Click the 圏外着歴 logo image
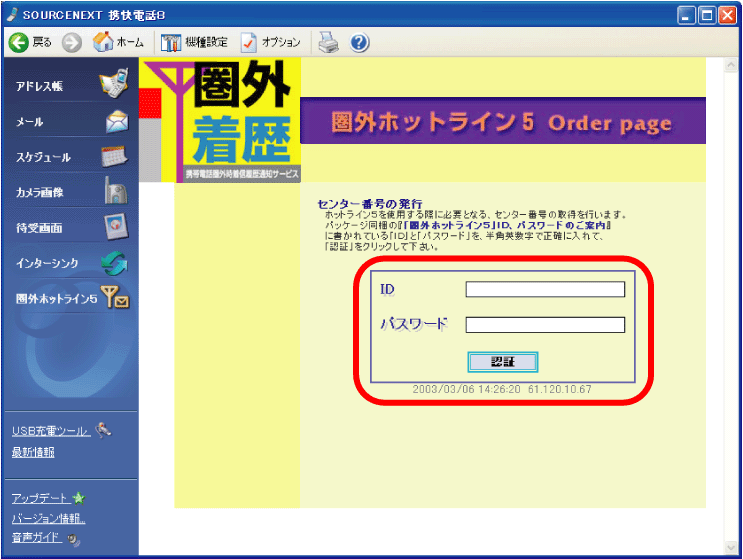 pyautogui.click(x=220, y=120)
